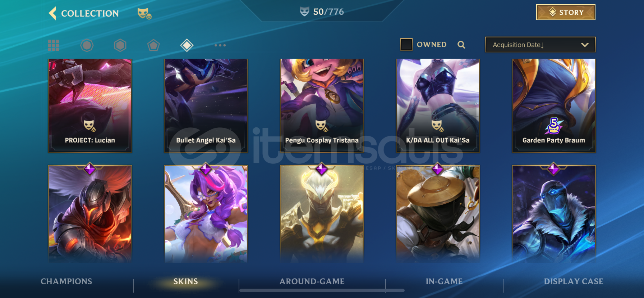The image size is (644, 298).
Task: Open the Acquisition Date sort dropdown
Action: (540, 45)
